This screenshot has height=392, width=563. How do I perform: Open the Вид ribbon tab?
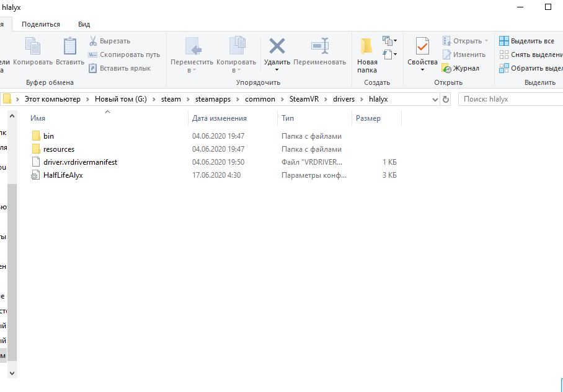point(84,24)
